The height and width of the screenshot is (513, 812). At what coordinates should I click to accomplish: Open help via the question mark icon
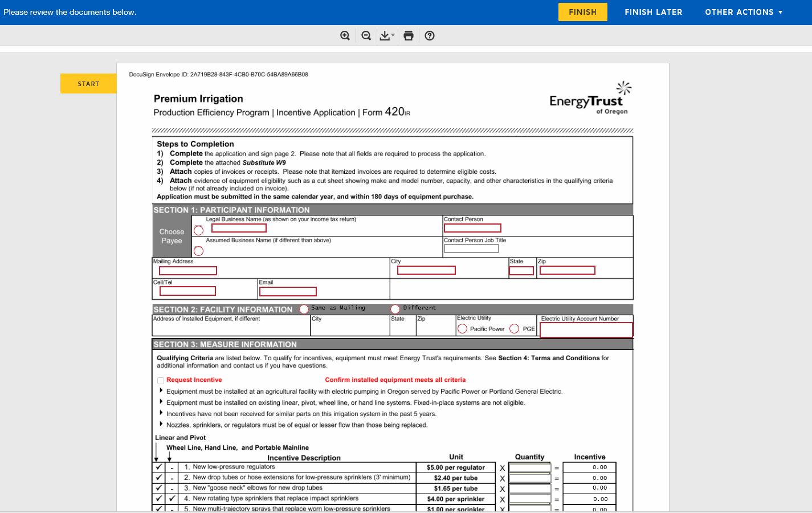[x=430, y=35]
